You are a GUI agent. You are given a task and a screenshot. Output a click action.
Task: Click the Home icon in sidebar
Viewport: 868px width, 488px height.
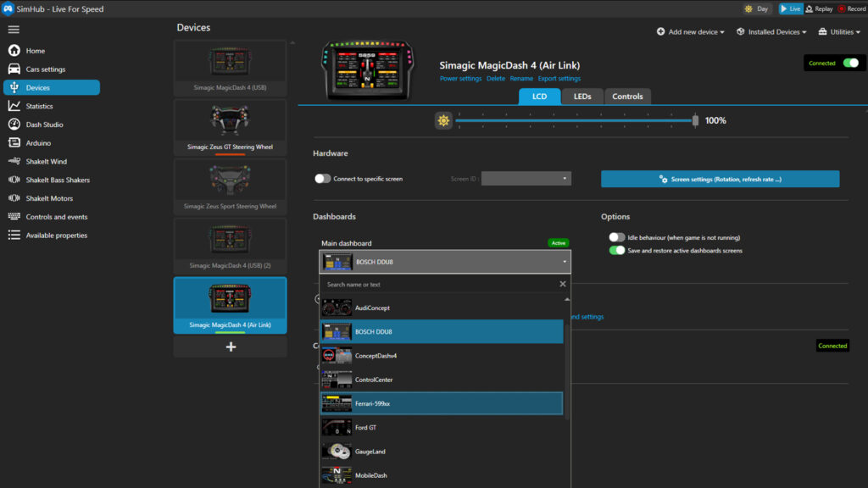14,50
